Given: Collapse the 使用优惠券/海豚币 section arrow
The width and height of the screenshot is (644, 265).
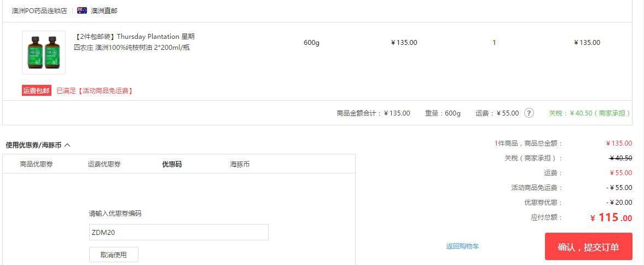Looking at the screenshot, I should click(x=67, y=145).
